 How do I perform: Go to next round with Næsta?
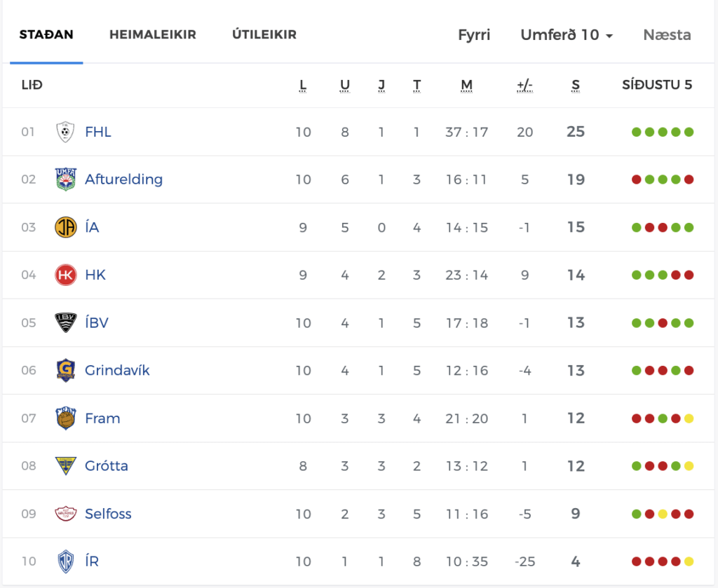(x=667, y=35)
